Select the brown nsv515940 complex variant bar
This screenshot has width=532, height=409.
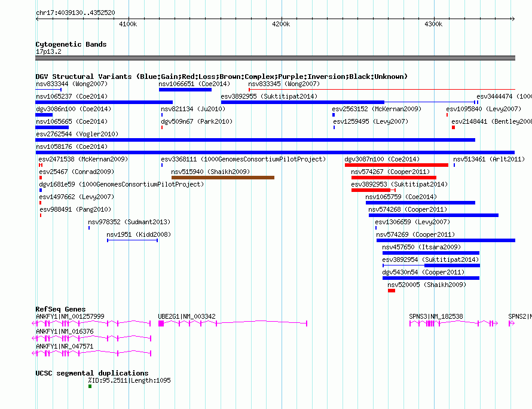point(223,178)
